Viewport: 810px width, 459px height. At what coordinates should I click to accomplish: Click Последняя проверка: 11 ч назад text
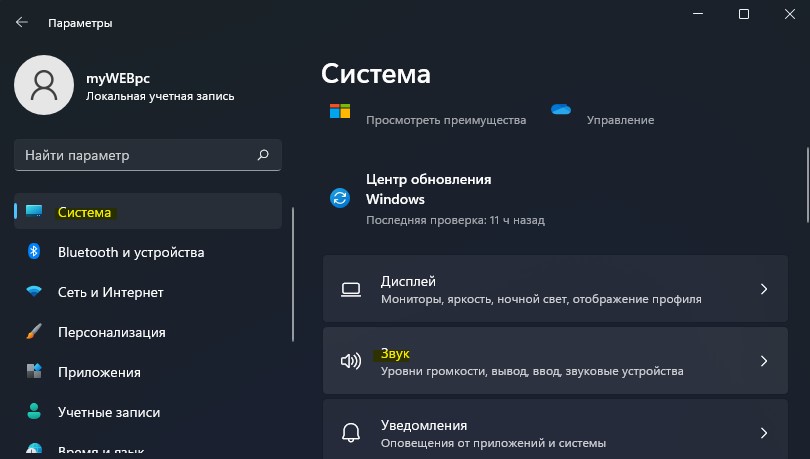(x=455, y=220)
